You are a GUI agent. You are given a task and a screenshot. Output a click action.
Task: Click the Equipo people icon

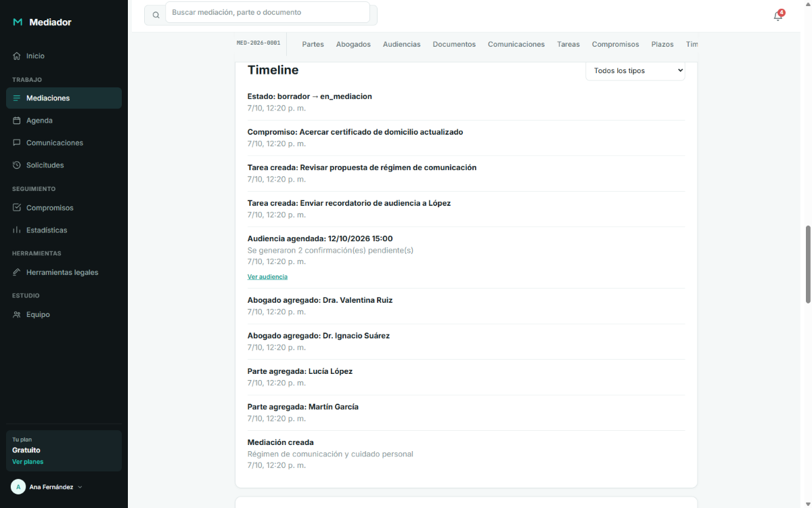17,314
